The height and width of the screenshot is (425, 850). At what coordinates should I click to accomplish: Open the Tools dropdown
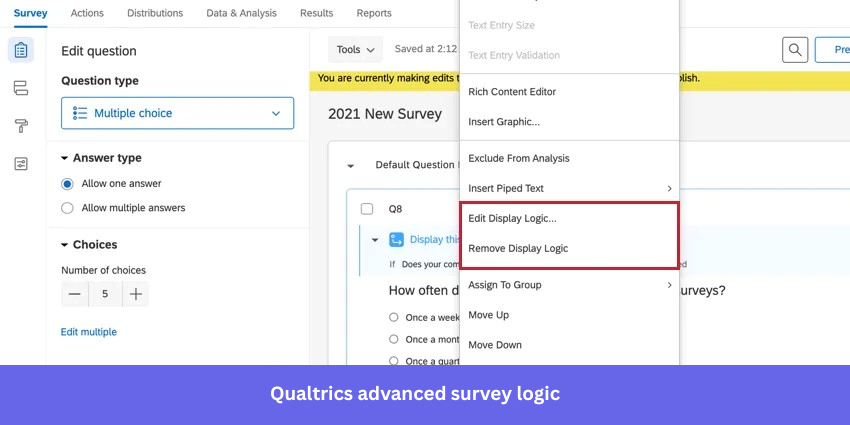(355, 49)
